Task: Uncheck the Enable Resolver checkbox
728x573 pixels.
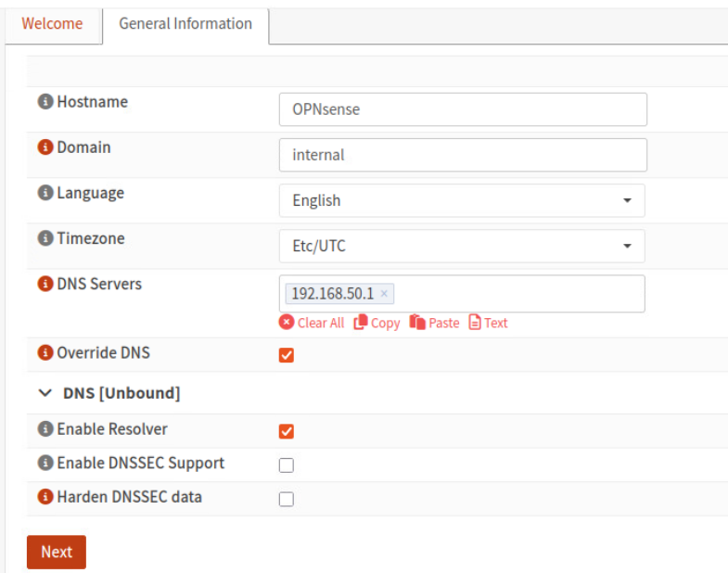Action: coord(287,431)
